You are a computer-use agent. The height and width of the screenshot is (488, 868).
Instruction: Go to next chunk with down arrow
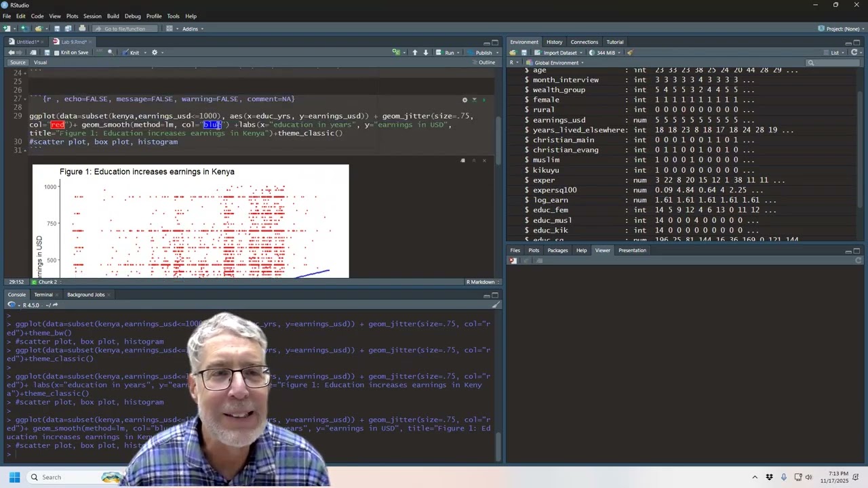(426, 52)
